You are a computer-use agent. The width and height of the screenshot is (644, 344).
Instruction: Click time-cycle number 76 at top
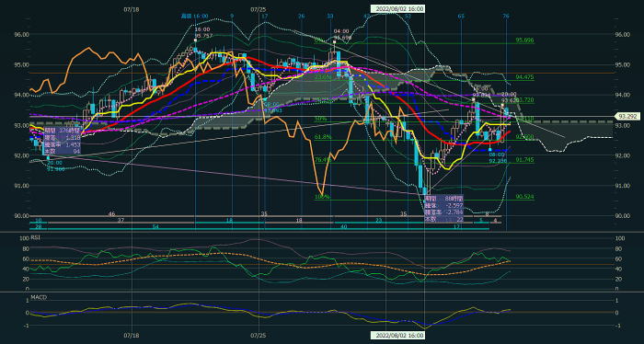tap(506, 16)
